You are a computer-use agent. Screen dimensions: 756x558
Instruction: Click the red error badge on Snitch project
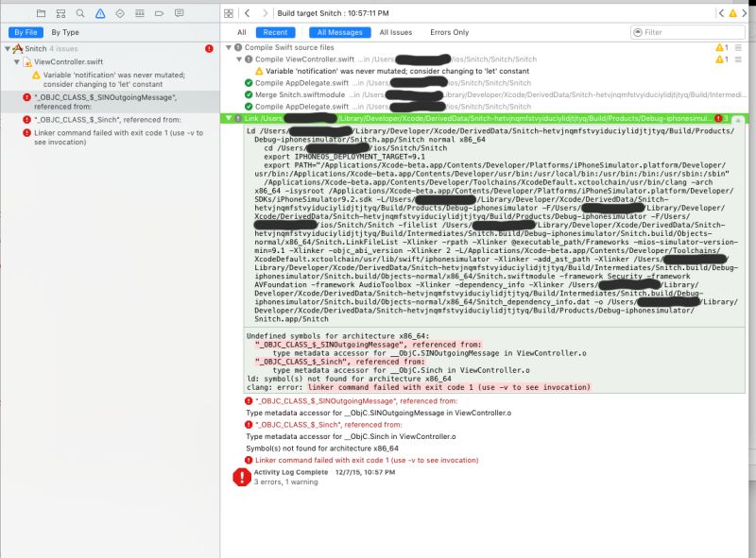coord(210,49)
